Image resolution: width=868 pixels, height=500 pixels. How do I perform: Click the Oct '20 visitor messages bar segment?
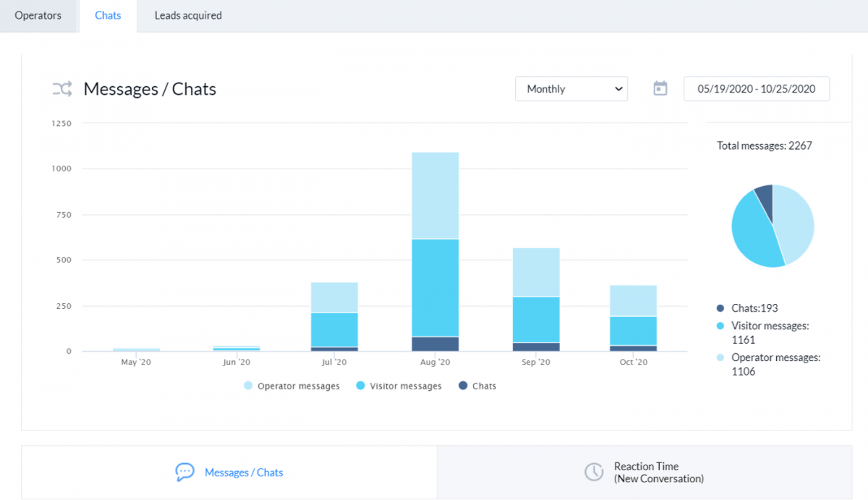pyautogui.click(x=634, y=331)
